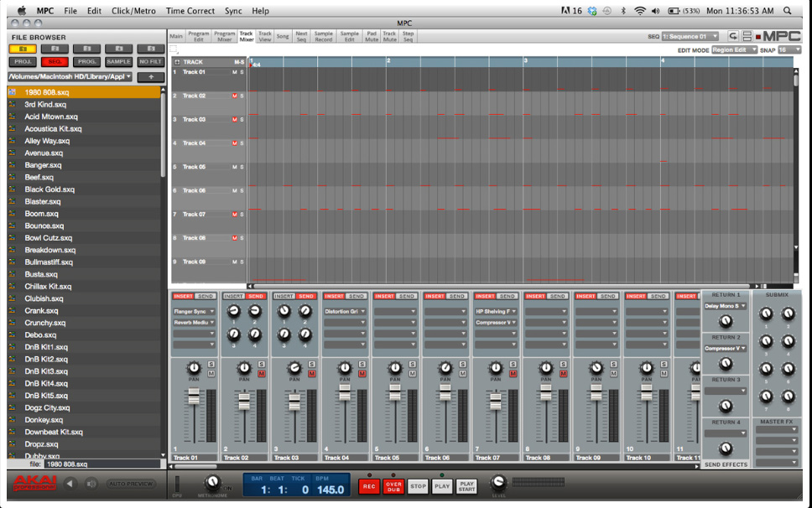812x508 pixels.
Task: Switch to the Track View tab
Action: click(x=264, y=36)
